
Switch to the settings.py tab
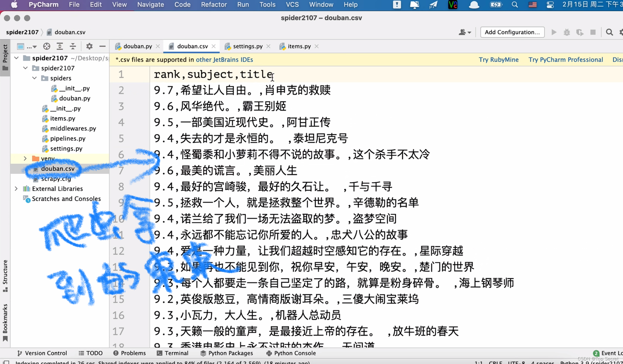click(x=247, y=46)
